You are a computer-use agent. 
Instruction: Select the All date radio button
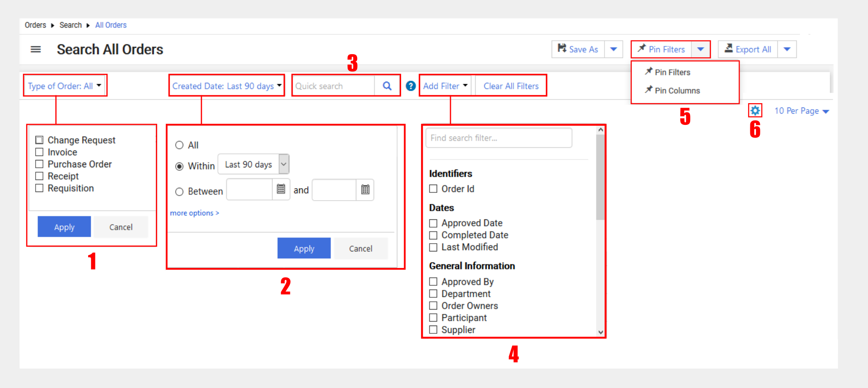click(179, 145)
